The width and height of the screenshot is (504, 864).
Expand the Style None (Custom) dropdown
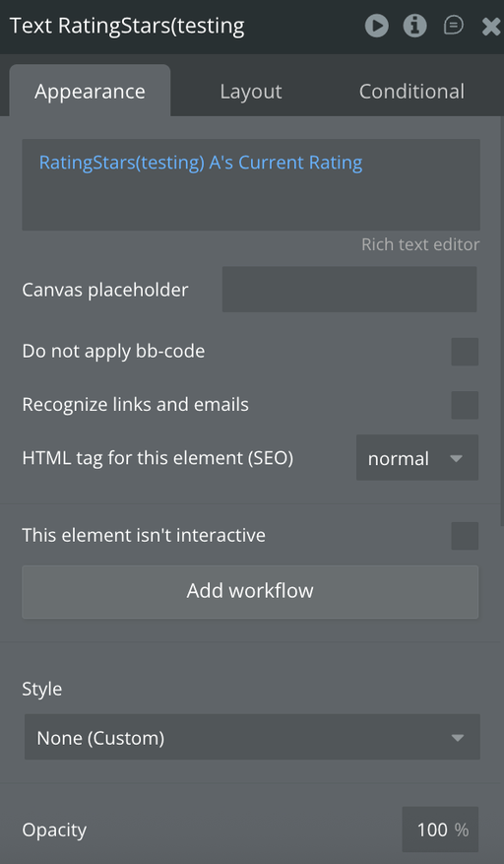point(252,737)
